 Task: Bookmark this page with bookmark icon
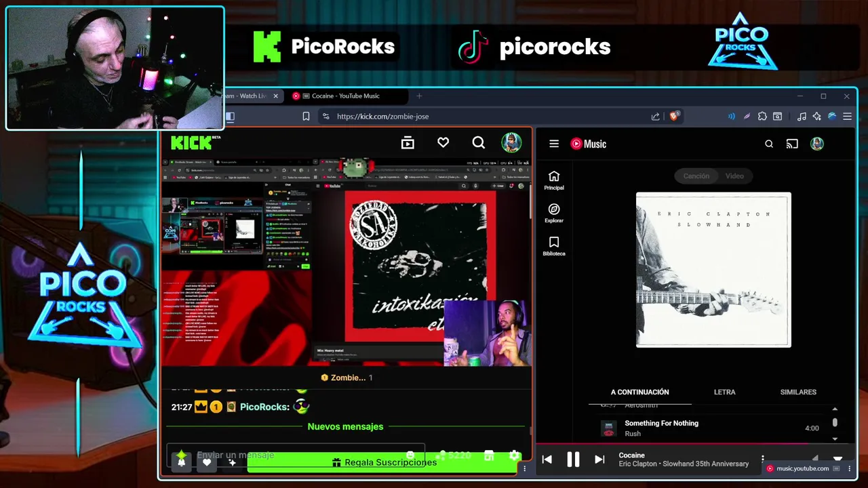306,117
